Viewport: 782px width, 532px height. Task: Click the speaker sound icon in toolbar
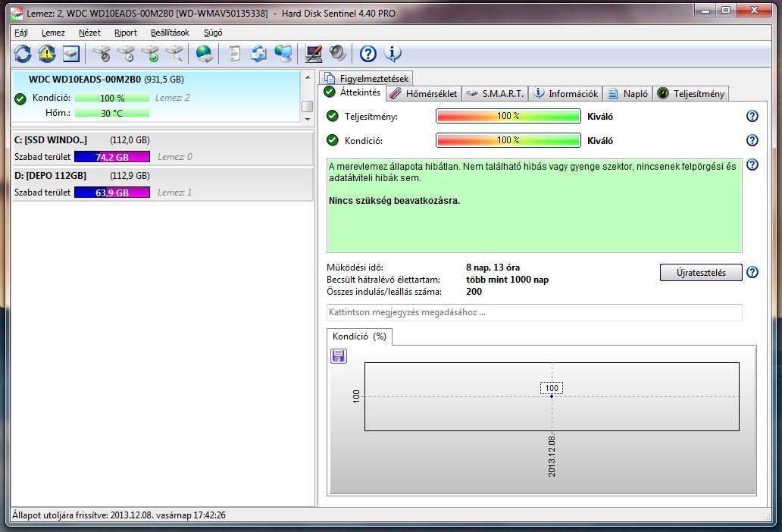pos(338,53)
